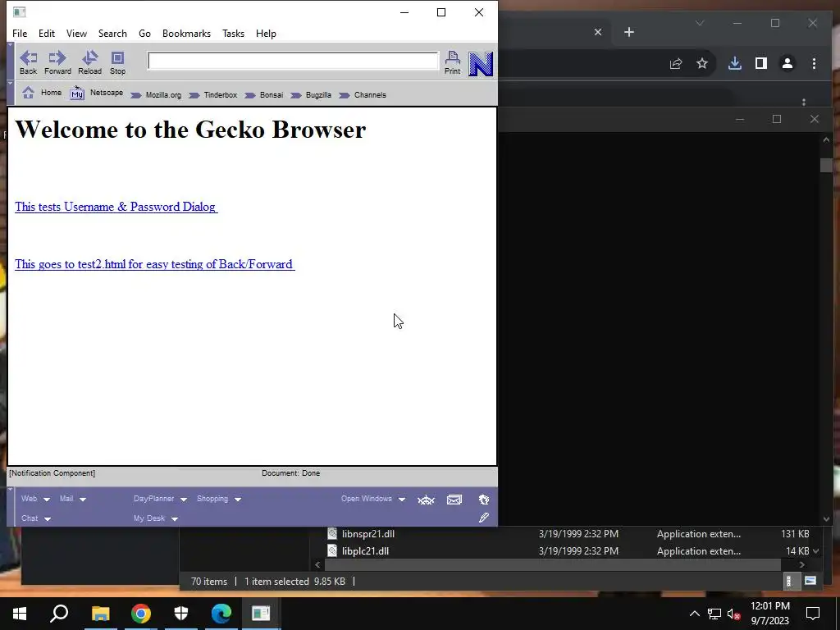
Task: Bookmark the page with Chrome star icon
Action: tap(702, 64)
